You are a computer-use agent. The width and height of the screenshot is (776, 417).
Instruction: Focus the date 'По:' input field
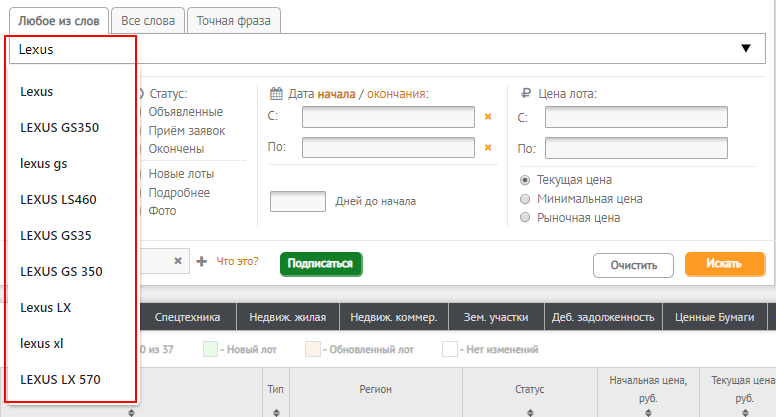[388, 147]
